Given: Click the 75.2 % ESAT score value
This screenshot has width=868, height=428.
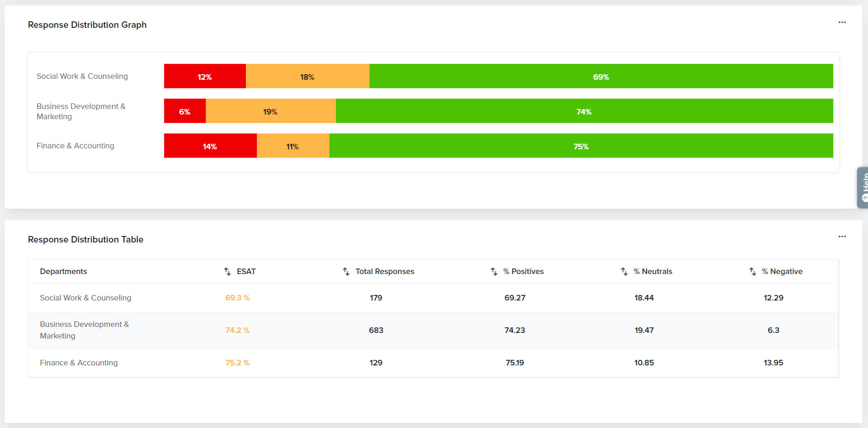Looking at the screenshot, I should (237, 363).
